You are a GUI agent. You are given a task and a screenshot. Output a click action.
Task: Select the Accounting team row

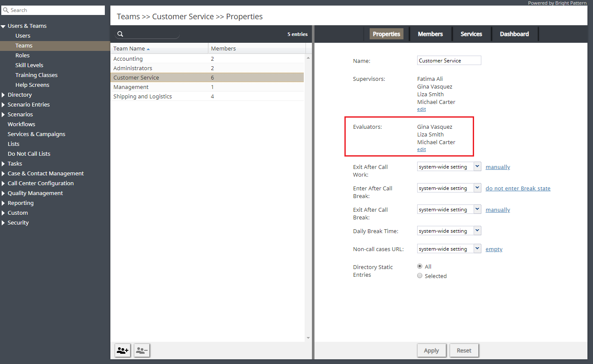[207, 59]
